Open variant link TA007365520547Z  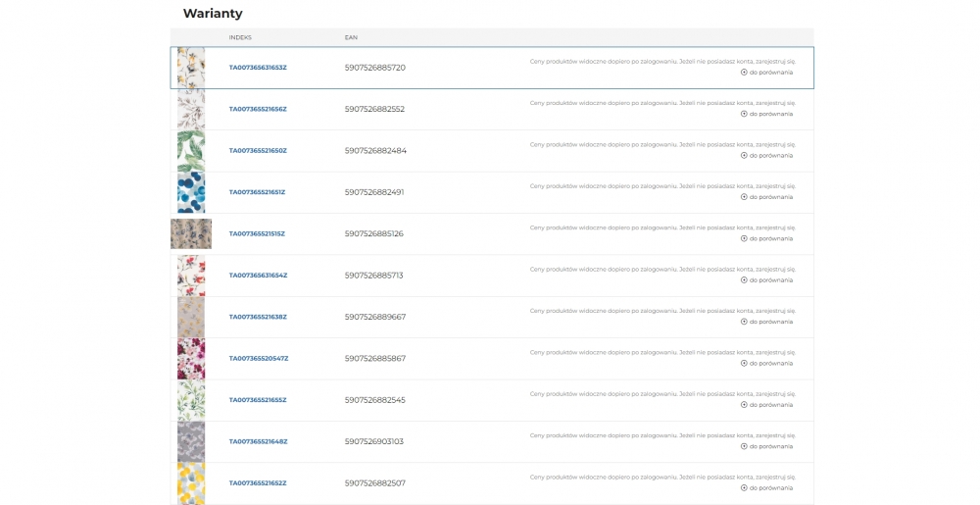coord(259,359)
